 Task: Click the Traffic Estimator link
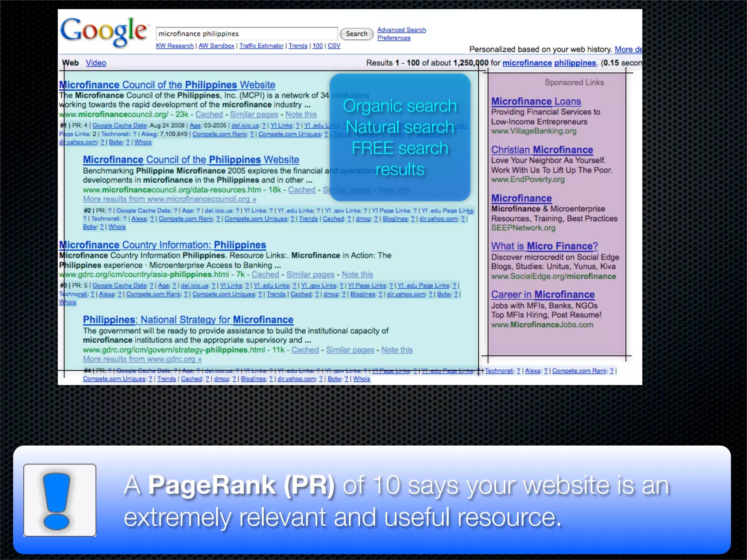261,46
